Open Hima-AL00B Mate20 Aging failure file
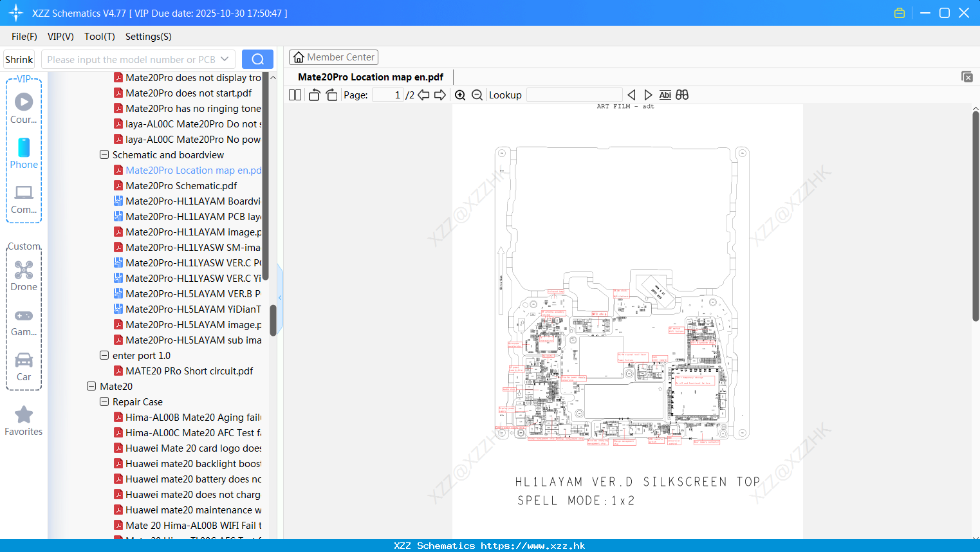This screenshot has width=980, height=552. coord(188,418)
